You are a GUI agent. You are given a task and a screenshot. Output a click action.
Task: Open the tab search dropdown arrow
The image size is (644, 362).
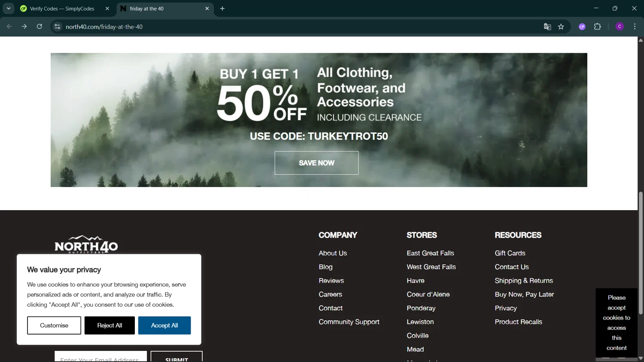[9, 9]
